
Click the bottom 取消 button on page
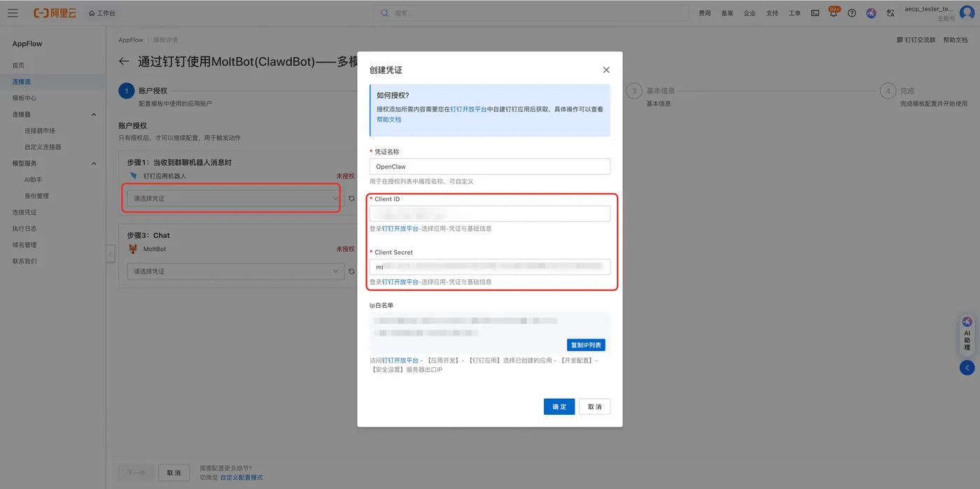(x=174, y=473)
